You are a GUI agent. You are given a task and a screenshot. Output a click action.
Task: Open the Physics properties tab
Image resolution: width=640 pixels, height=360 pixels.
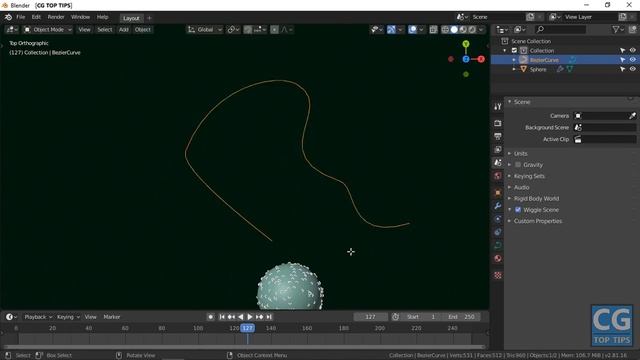click(498, 219)
